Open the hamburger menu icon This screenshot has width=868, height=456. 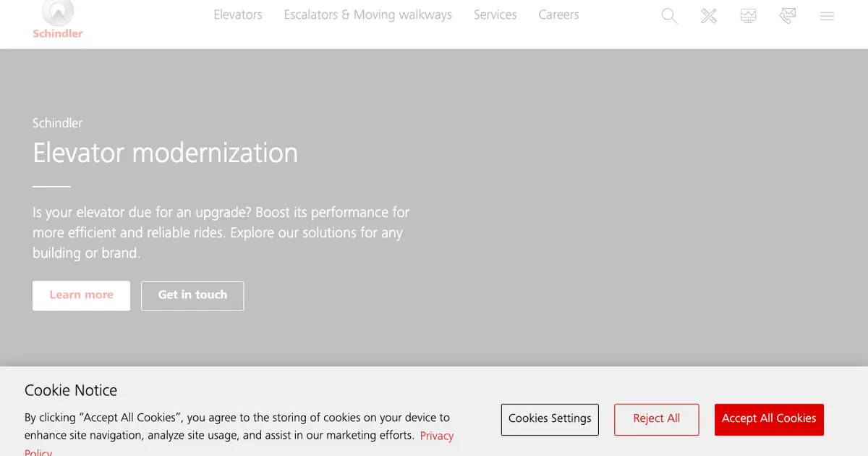coord(827,15)
